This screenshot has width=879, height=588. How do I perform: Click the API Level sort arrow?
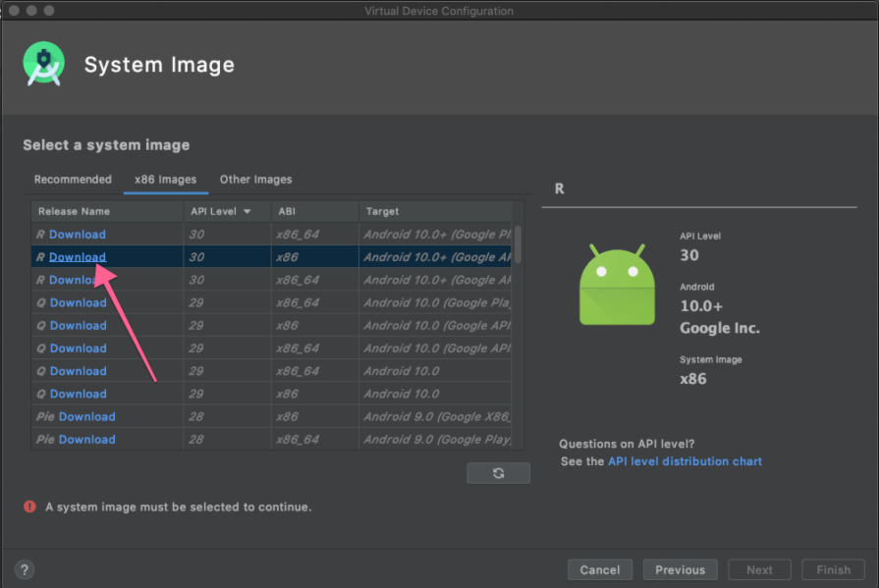pyautogui.click(x=247, y=212)
